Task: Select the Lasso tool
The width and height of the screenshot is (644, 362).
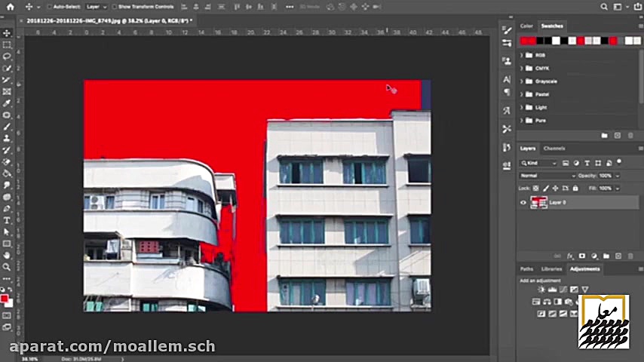Action: coord(7,57)
